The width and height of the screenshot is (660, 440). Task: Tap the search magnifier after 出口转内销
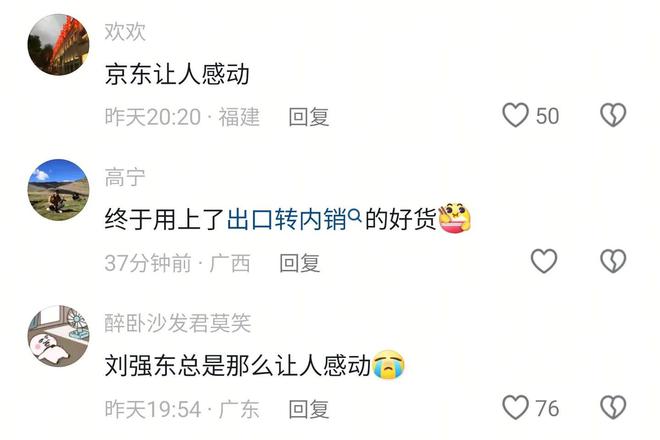click(x=355, y=216)
